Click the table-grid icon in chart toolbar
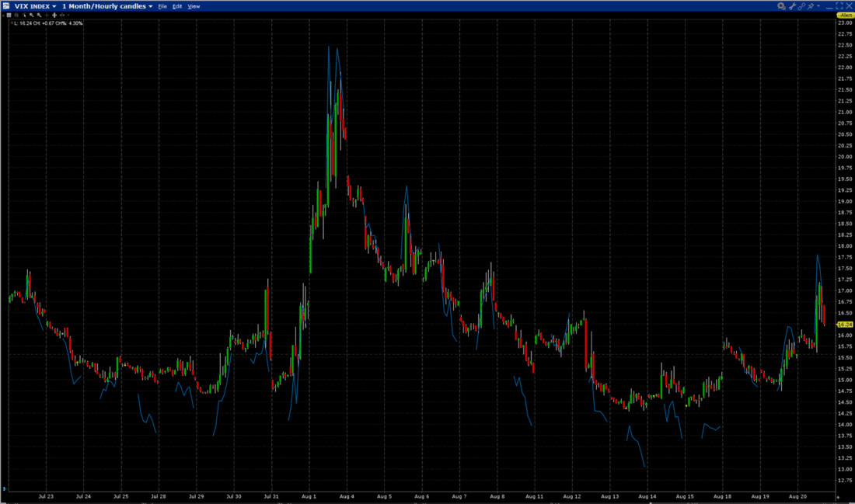Image resolution: width=855 pixels, height=504 pixels. [9, 16]
